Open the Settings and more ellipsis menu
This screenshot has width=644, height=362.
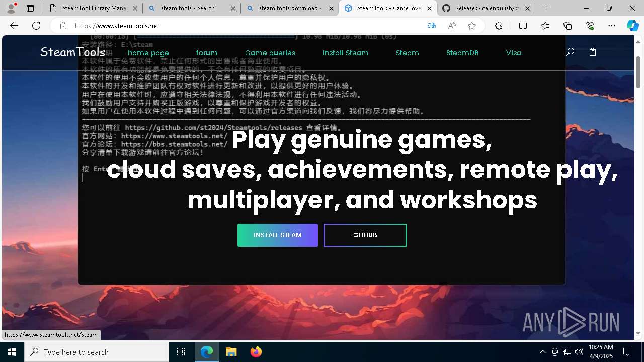point(612,26)
